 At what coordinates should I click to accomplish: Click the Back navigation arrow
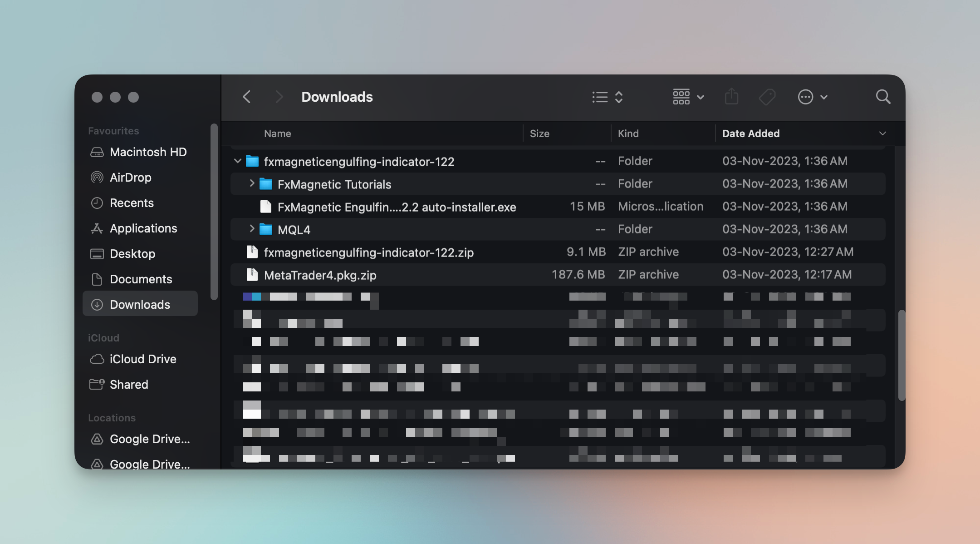(247, 97)
